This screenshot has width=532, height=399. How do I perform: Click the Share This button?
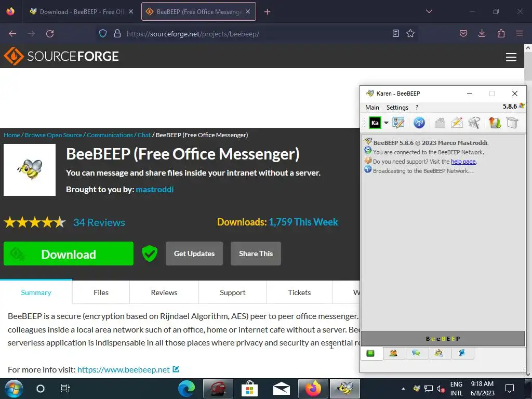(256, 254)
